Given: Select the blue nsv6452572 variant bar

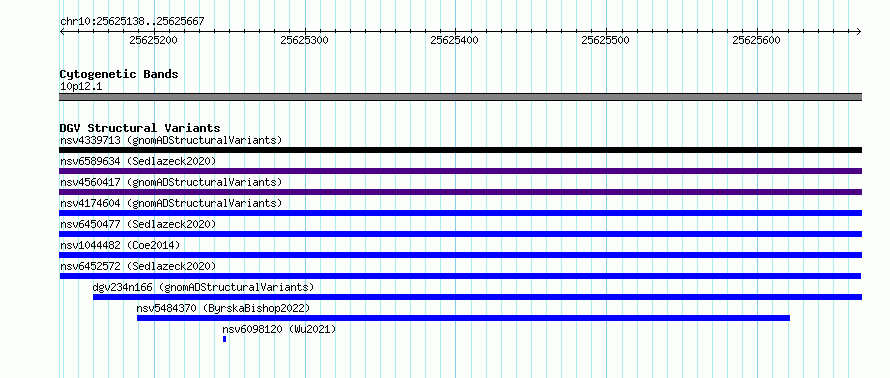Looking at the screenshot, I should tap(460, 276).
